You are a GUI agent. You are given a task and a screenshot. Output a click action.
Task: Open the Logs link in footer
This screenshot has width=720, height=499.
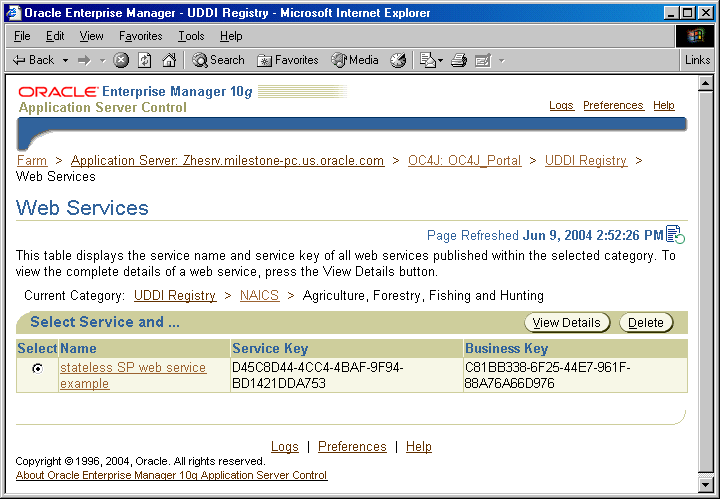point(285,447)
